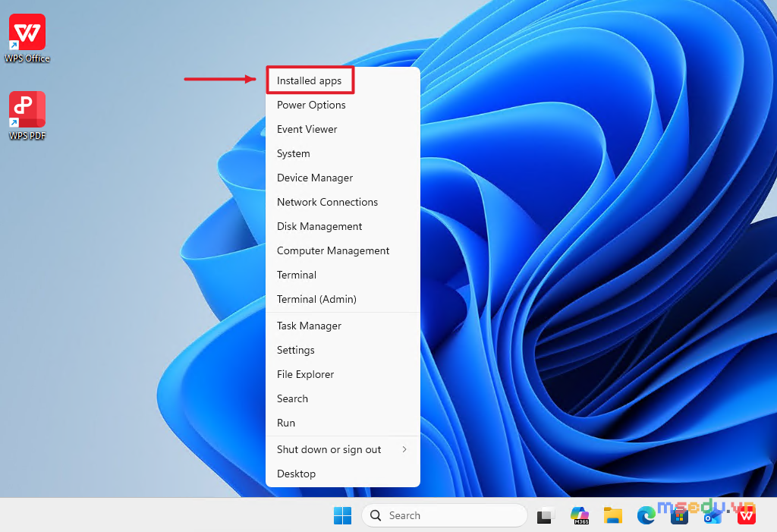The width and height of the screenshot is (777, 532).
Task: Open Task View on the taskbar
Action: pyautogui.click(x=546, y=515)
